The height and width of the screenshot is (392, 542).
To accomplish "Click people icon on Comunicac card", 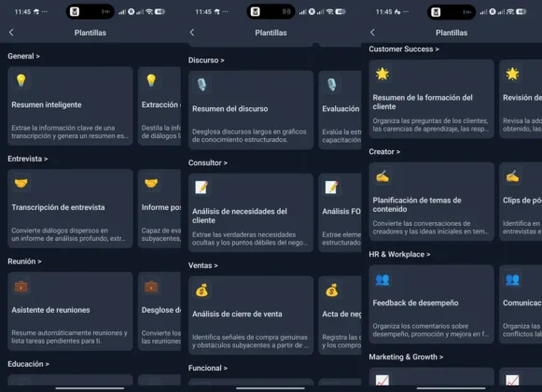I will pos(512,279).
